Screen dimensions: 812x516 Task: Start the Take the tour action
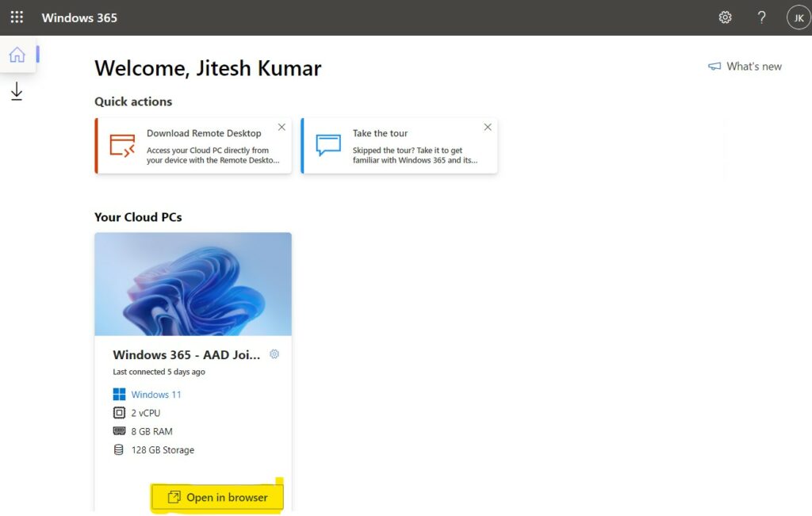(400, 146)
